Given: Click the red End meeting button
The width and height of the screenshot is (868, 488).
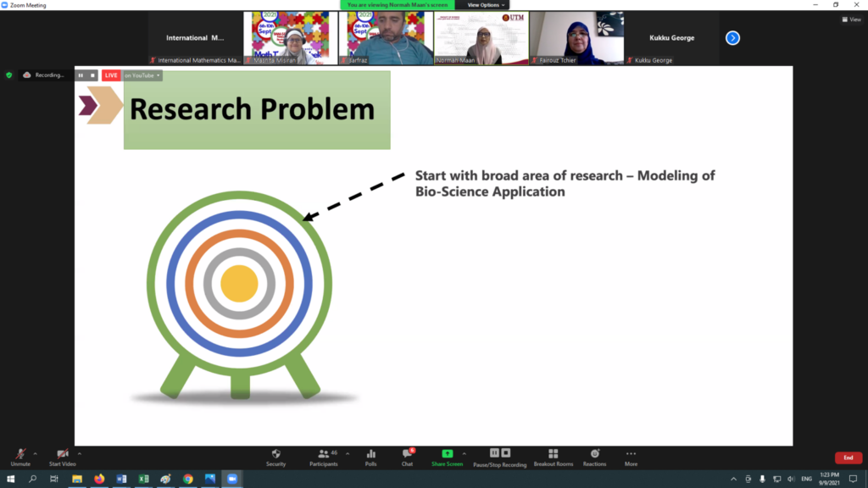Looking at the screenshot, I should 848,457.
